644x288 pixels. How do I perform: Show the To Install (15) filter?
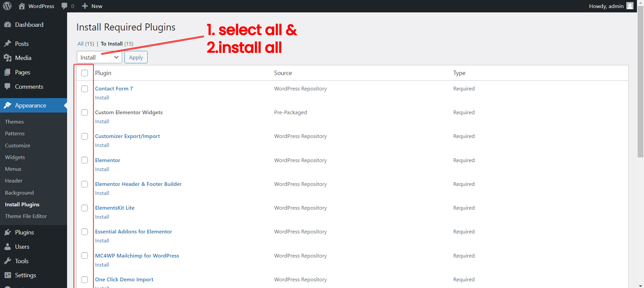[117, 44]
